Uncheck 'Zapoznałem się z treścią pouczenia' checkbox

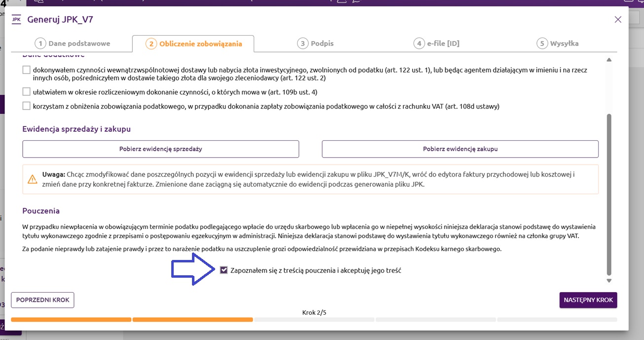click(x=224, y=270)
